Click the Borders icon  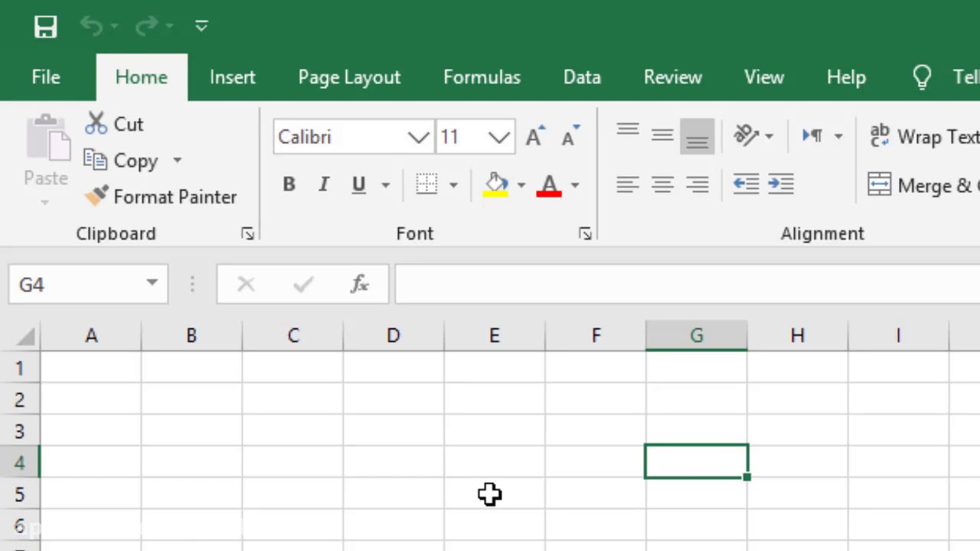pyautogui.click(x=426, y=184)
